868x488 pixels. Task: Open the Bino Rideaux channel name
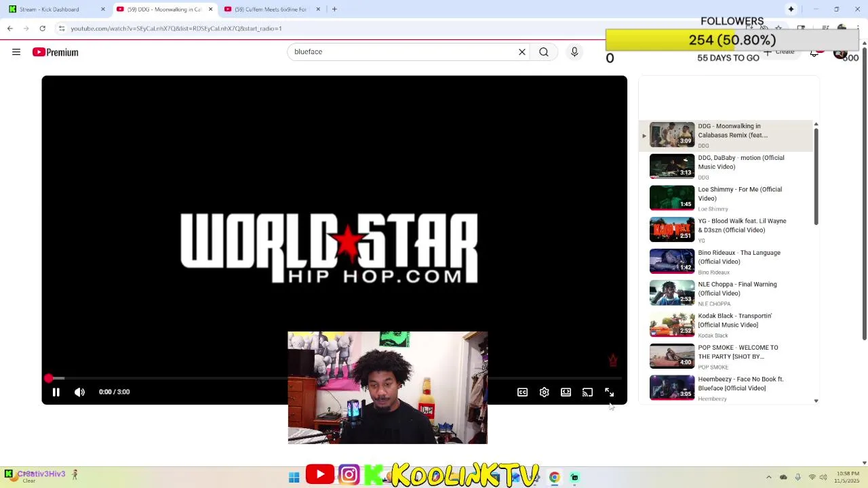pyautogui.click(x=713, y=272)
